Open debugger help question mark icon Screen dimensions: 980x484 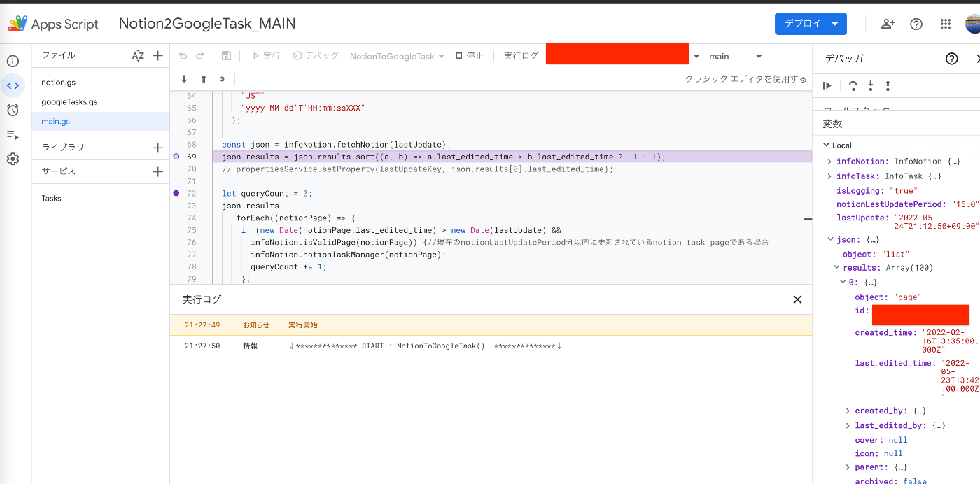coord(951,59)
